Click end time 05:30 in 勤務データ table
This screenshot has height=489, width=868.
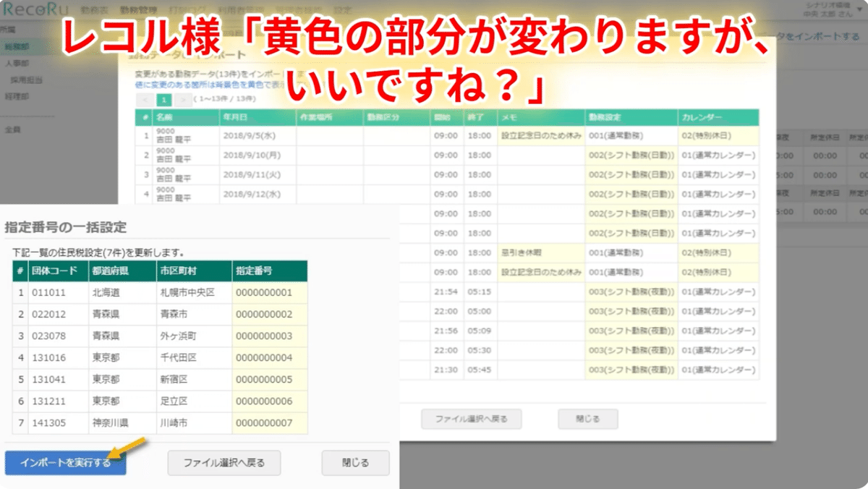tap(480, 350)
